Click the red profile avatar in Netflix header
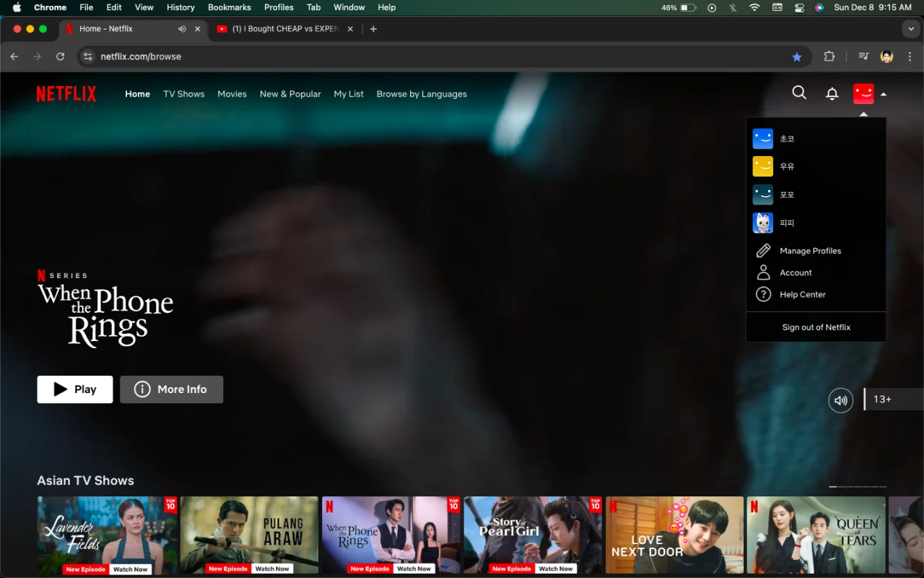 point(863,94)
